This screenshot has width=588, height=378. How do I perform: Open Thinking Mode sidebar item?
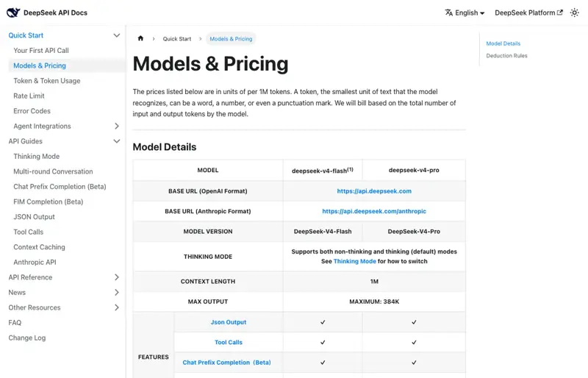(x=36, y=156)
